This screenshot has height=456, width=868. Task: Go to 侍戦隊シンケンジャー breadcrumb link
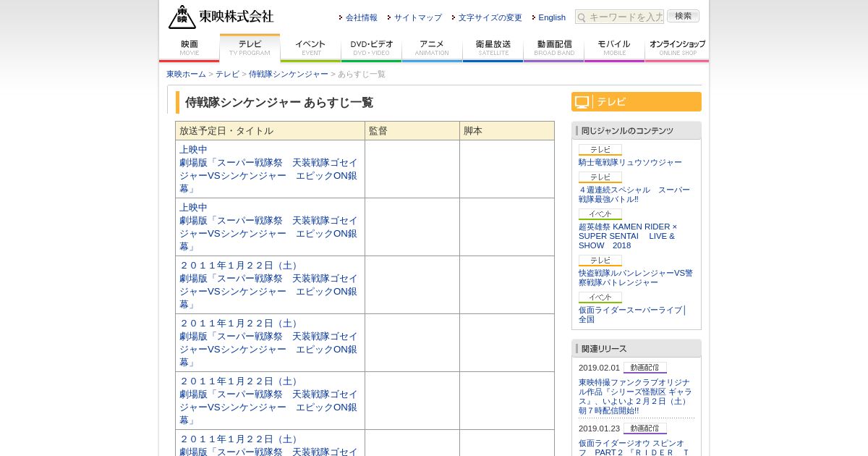point(289,74)
